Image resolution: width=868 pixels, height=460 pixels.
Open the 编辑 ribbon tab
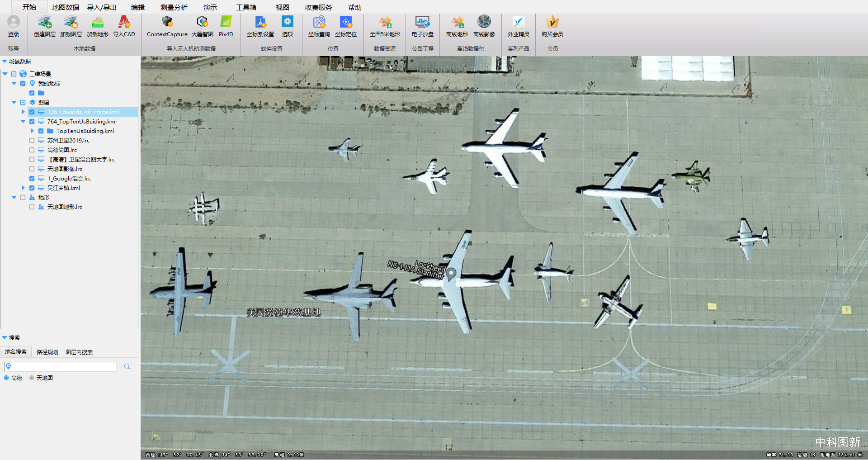138,7
